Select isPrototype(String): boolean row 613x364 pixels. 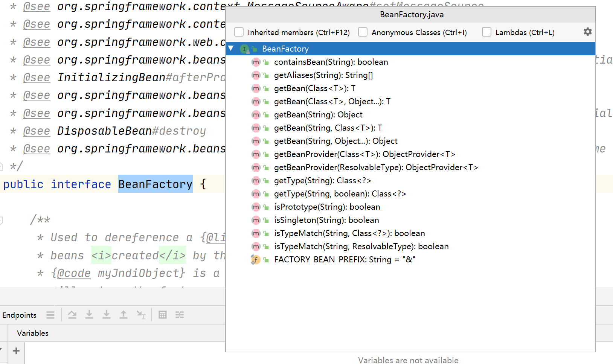(410, 207)
